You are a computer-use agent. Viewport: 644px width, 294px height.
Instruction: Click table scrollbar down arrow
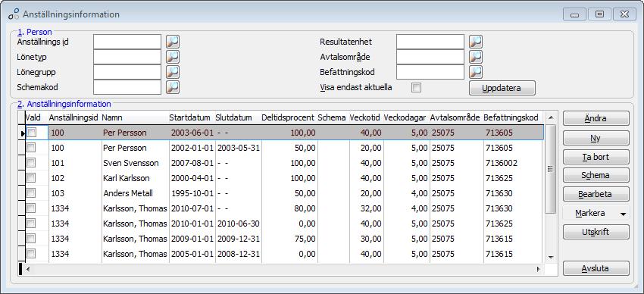(551, 258)
